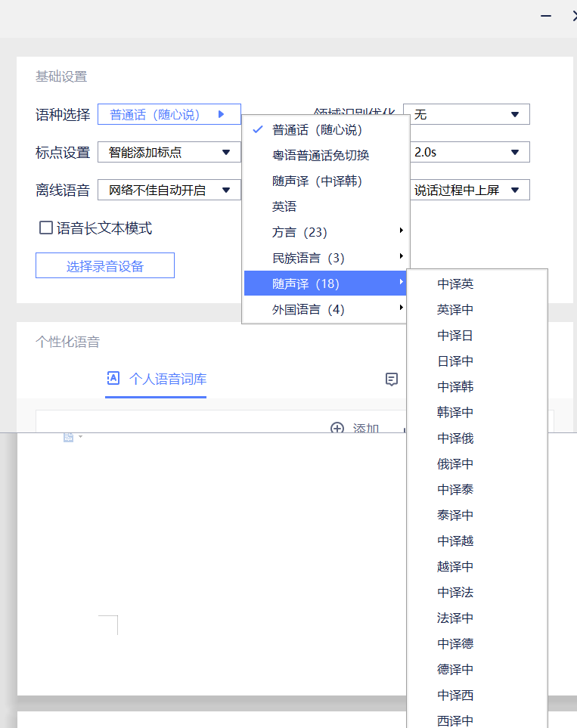Expand the 方言（23） submenu
577x728 pixels.
(x=325, y=233)
